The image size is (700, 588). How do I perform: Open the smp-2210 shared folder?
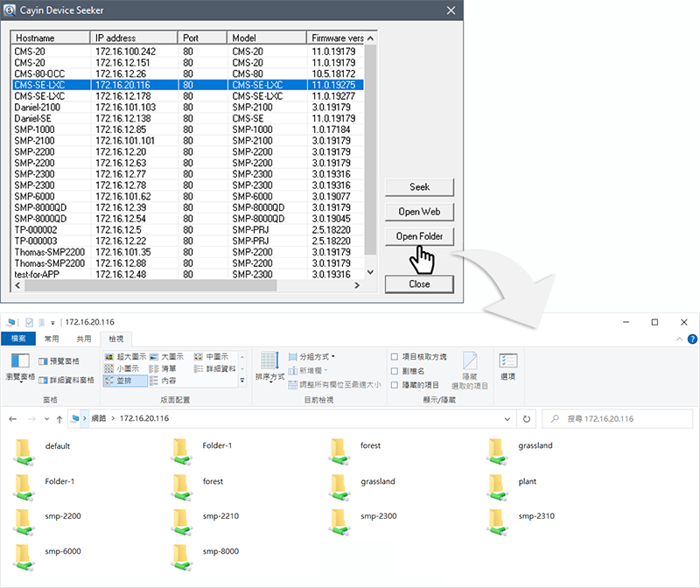click(x=206, y=521)
